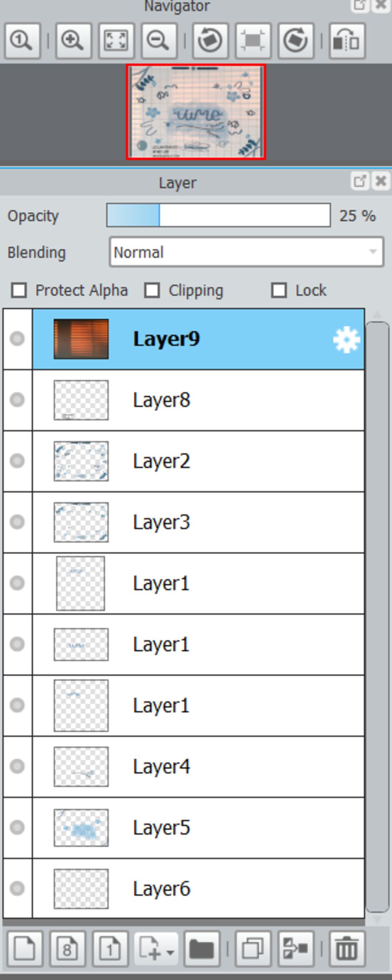Toggle visibility of Layer8
Screen dimensions: 392x980
pyautogui.click(x=17, y=400)
